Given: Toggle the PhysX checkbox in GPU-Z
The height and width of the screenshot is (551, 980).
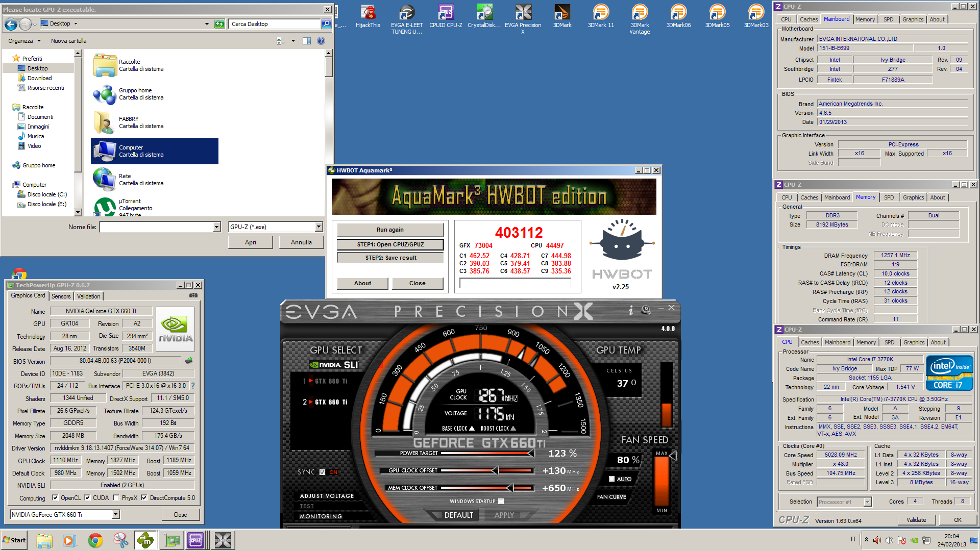Looking at the screenshot, I should click(x=116, y=497).
